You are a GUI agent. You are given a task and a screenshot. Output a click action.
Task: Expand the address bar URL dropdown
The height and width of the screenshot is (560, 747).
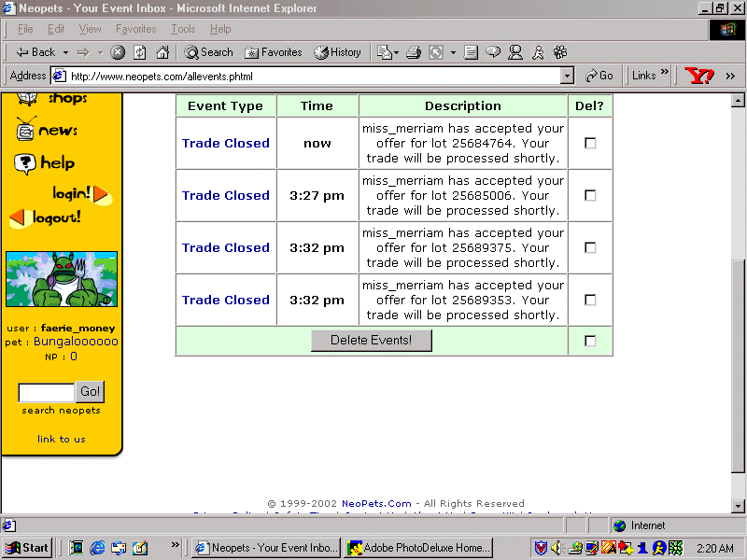[567, 77]
